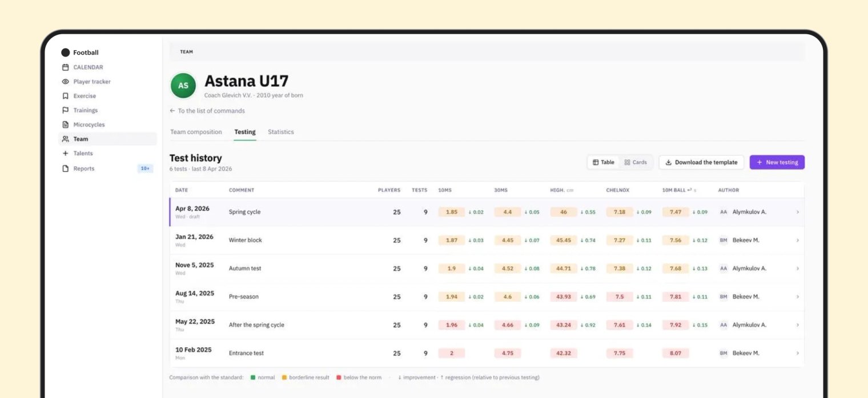The image size is (868, 398).
Task: Click Download the template button
Action: [701, 162]
